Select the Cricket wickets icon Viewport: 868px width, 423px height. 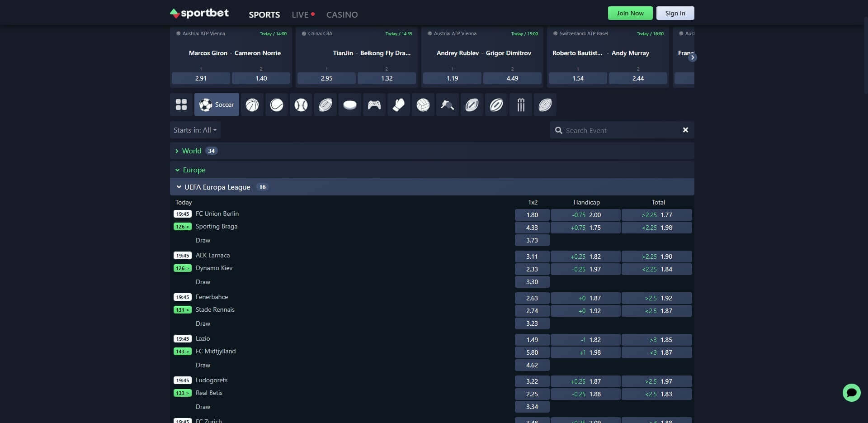coord(521,105)
